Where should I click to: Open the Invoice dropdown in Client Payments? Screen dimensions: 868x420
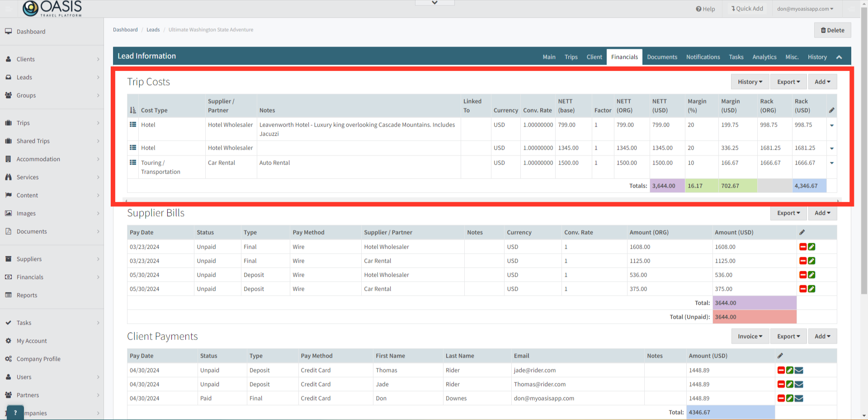[x=750, y=336]
